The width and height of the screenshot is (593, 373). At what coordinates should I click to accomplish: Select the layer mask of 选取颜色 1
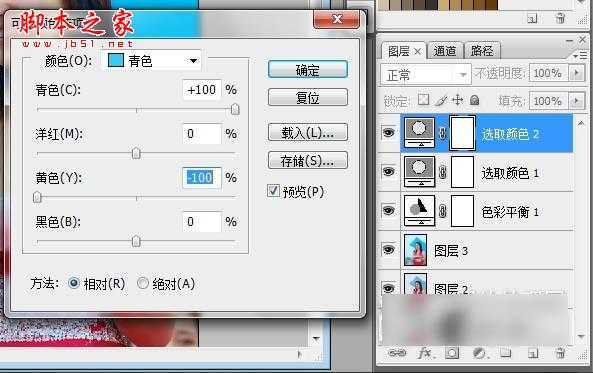click(462, 172)
